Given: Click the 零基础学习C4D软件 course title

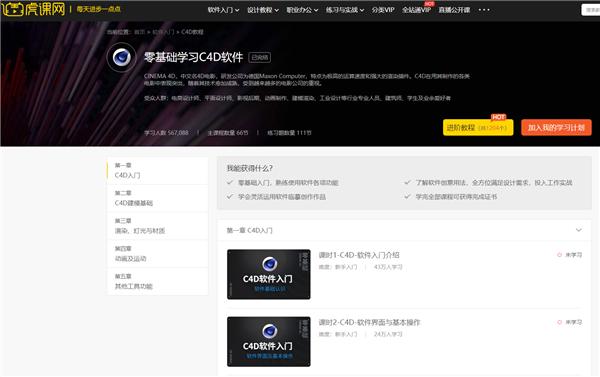Looking at the screenshot, I should coord(193,57).
